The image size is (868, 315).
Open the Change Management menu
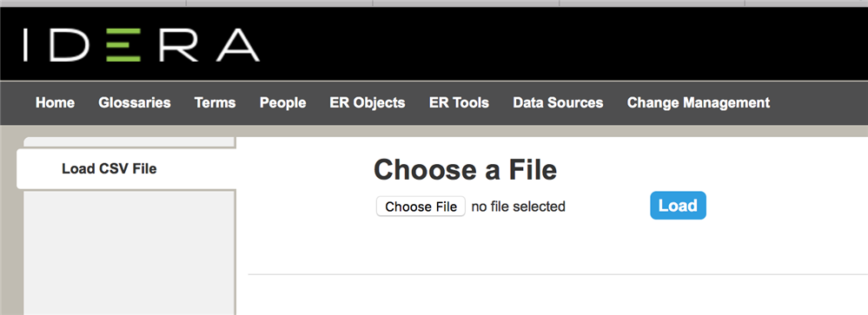point(698,103)
